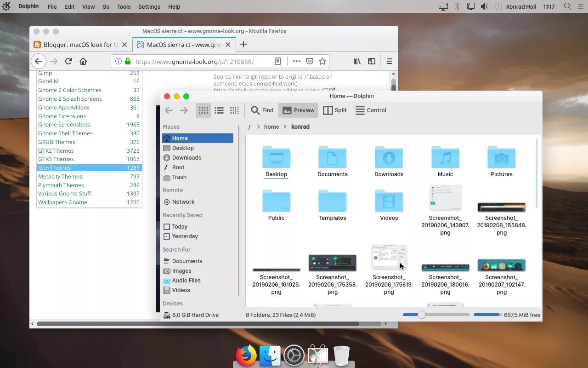Expand breadcrumb chevron after root slash
This screenshot has height=368, width=588.
[259, 126]
